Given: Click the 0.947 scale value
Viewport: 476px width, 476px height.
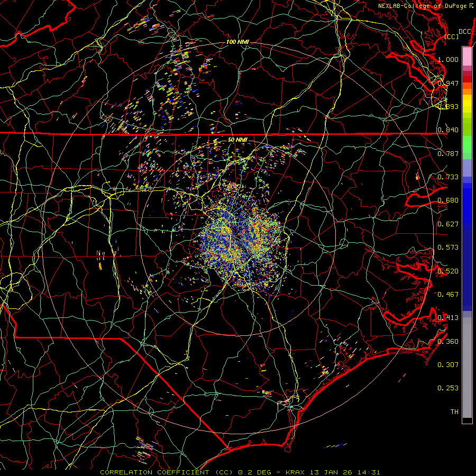Looking at the screenshot, I should coord(448,83).
